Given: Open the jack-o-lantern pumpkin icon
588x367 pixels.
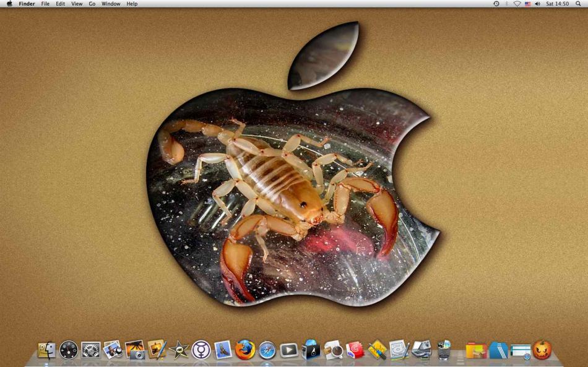Looking at the screenshot, I should pos(542,350).
